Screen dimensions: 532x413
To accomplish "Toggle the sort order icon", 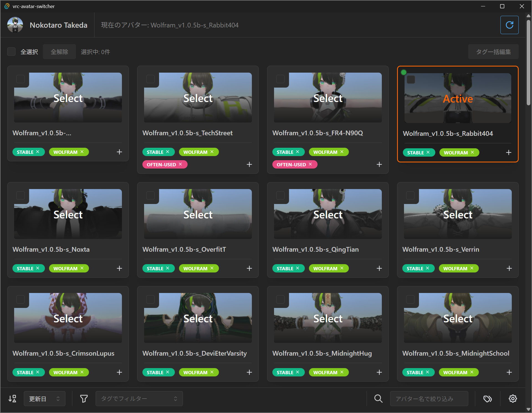I will pos(12,399).
